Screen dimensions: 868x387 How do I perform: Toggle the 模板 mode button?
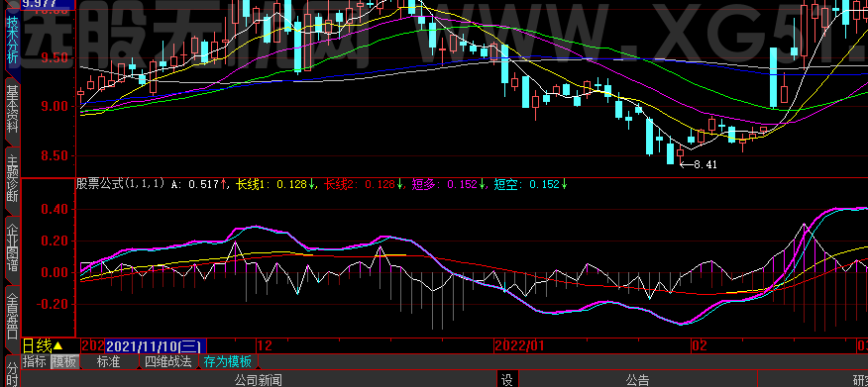[x=64, y=362]
